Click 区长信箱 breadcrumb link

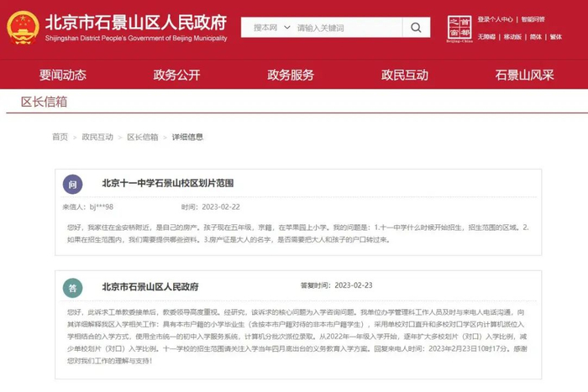point(143,137)
